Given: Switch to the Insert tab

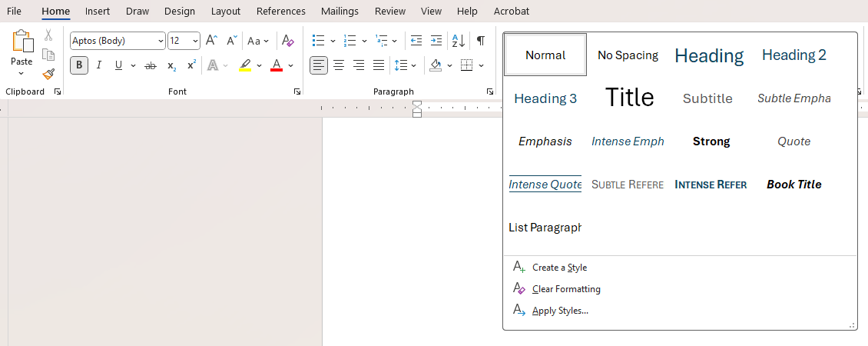Looking at the screenshot, I should click(x=98, y=11).
